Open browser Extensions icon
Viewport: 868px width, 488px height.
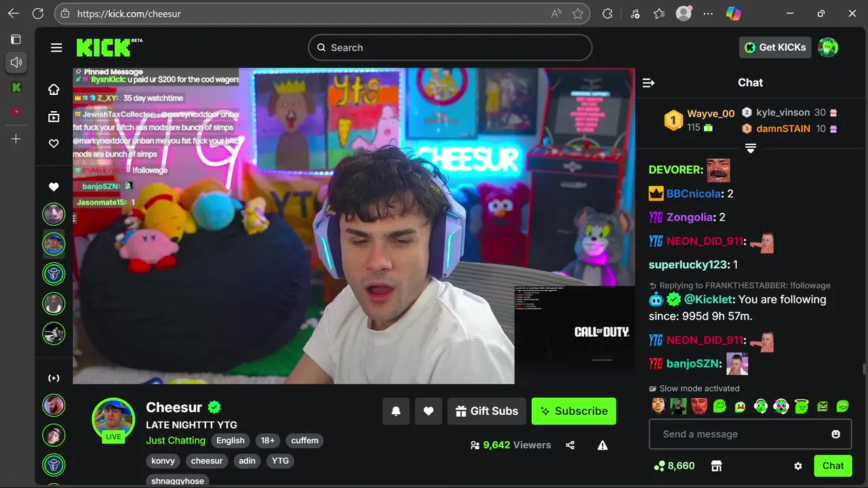click(608, 14)
